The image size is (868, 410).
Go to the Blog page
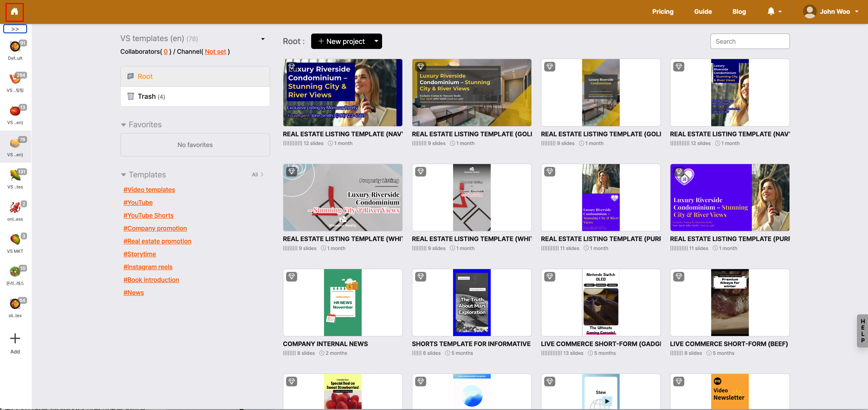pos(739,11)
